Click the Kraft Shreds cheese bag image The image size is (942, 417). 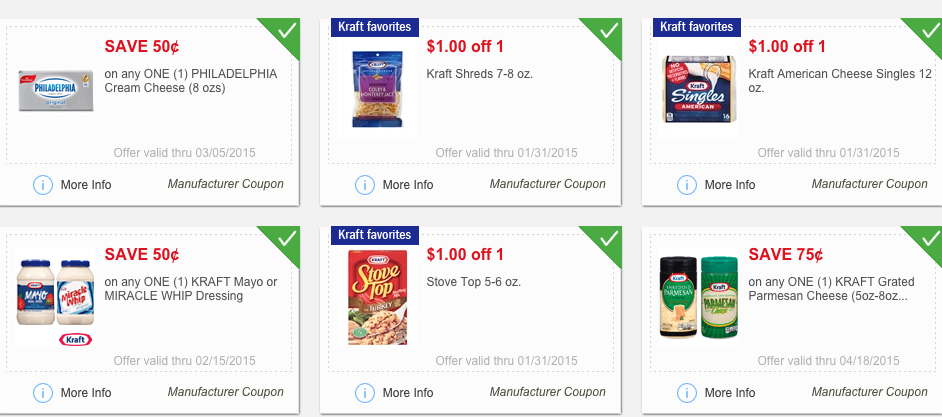pos(377,92)
